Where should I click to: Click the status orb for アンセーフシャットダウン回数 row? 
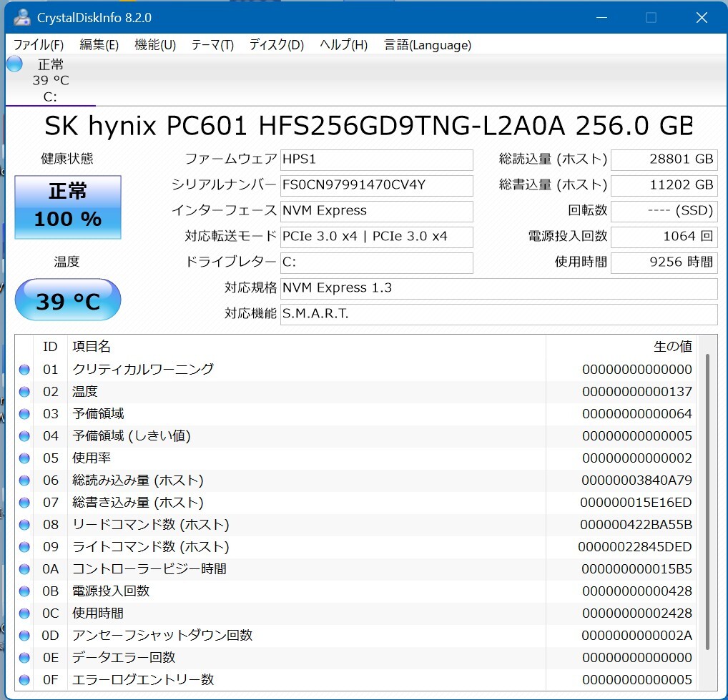click(x=24, y=636)
